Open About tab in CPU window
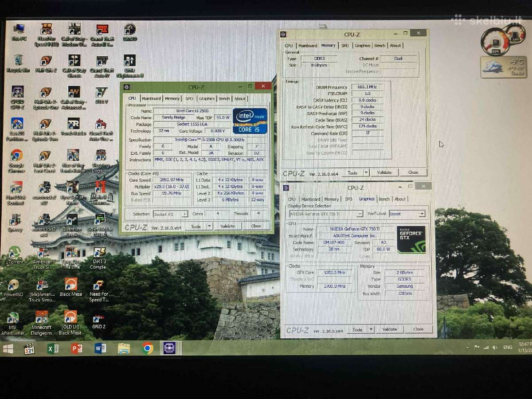Viewport: 532px width, 399px height. point(240,98)
